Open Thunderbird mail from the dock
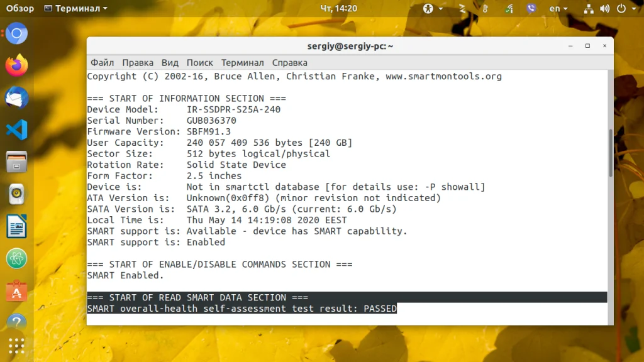The width and height of the screenshot is (644, 362). point(17,97)
